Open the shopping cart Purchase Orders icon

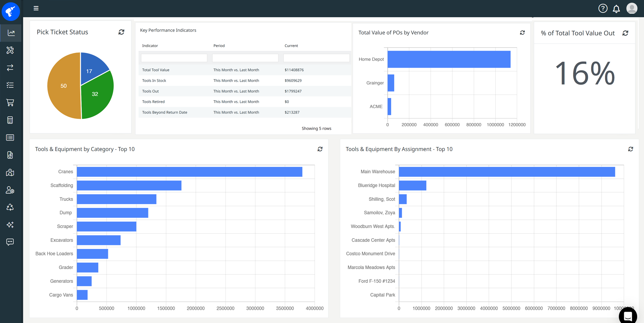click(10, 102)
